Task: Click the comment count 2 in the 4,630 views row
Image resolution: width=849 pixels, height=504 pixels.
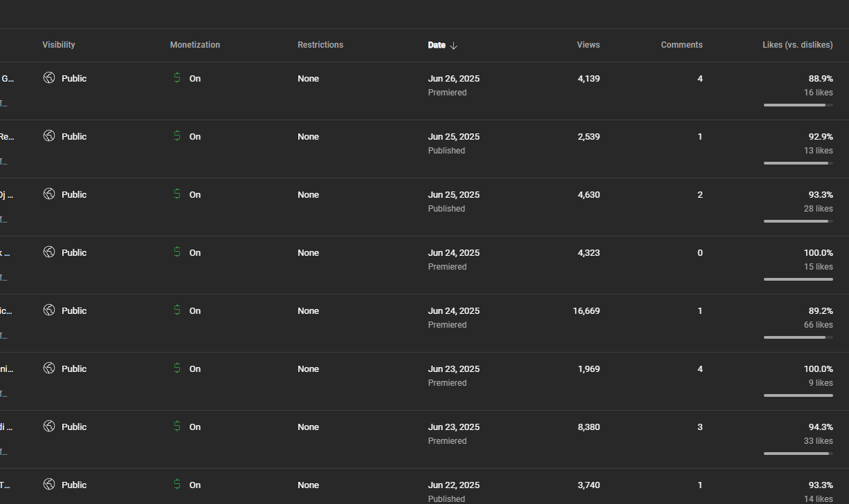Action: 700,195
